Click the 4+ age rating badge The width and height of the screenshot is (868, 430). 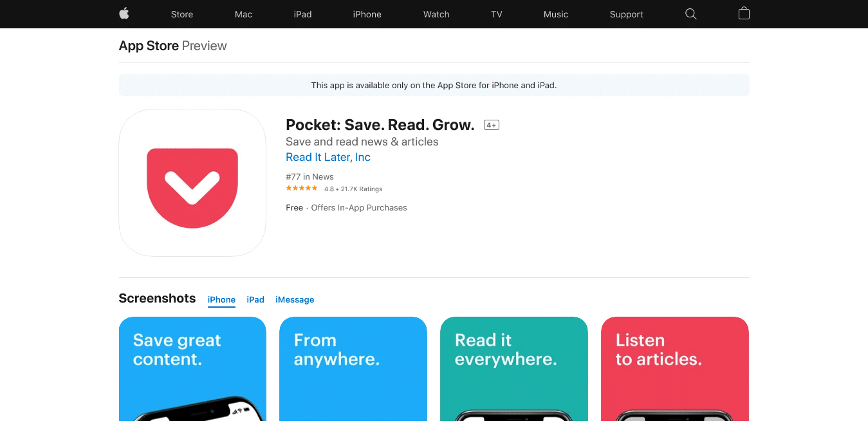491,124
